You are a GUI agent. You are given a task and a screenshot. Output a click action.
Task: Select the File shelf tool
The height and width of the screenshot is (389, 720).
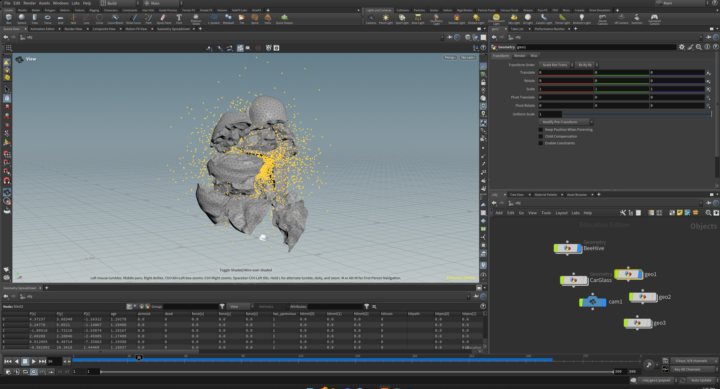242,18
